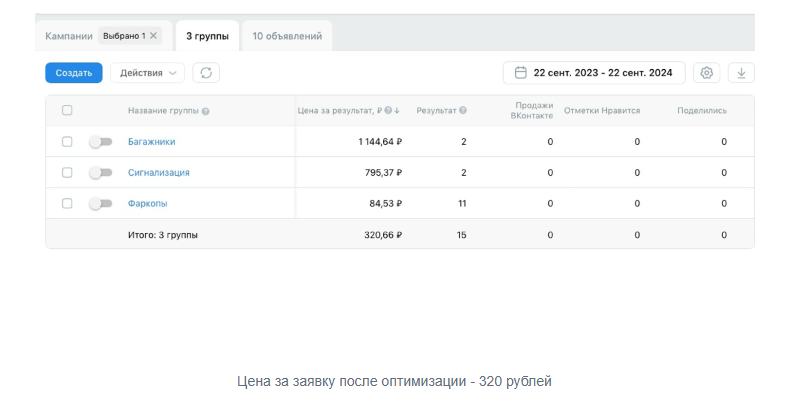800x404 pixels.
Task: Open the Багажники group link
Action: (x=152, y=142)
